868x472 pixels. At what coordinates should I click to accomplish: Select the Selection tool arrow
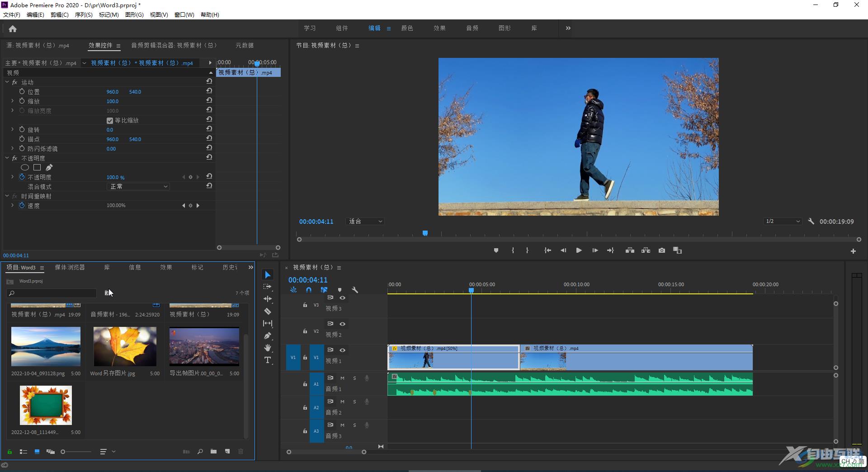268,274
